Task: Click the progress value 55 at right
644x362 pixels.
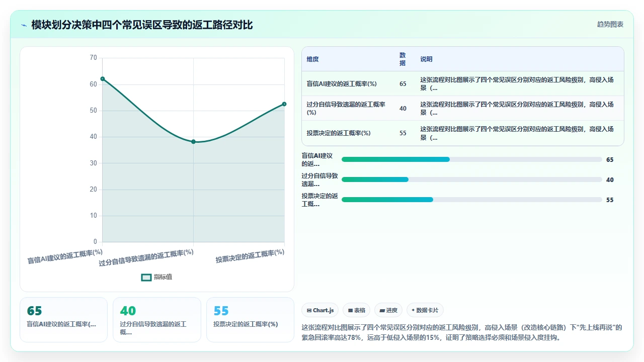Action: (610, 200)
